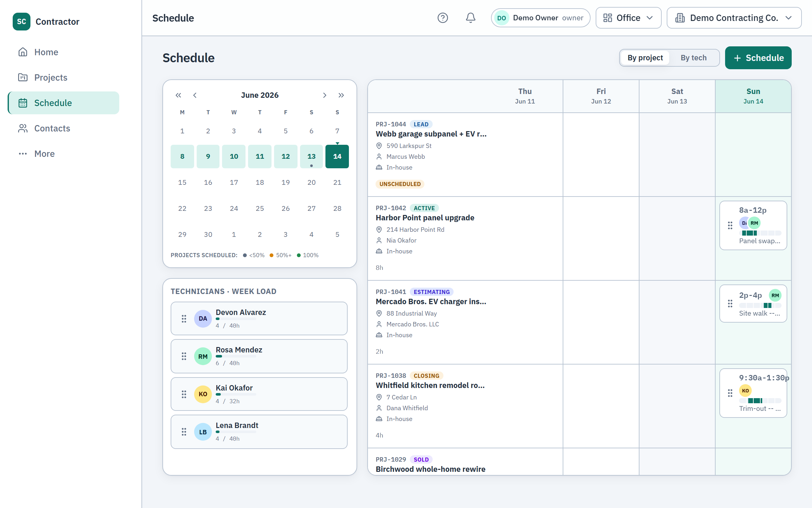The width and height of the screenshot is (812, 508).
Task: Open Harbor Point panel upgrade project
Action: coord(425,218)
